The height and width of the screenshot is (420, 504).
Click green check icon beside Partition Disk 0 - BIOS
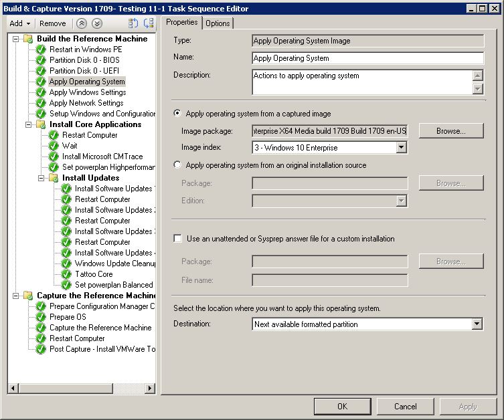coord(41,60)
